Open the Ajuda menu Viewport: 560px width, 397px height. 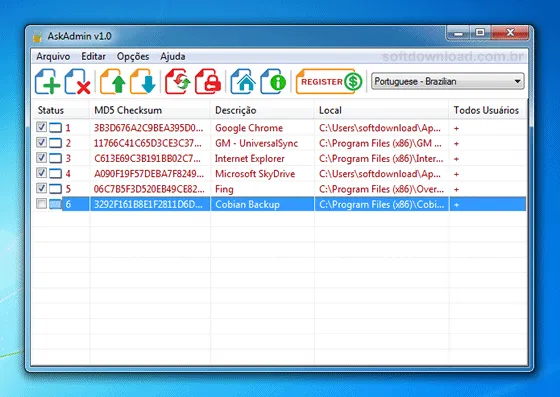(x=172, y=56)
